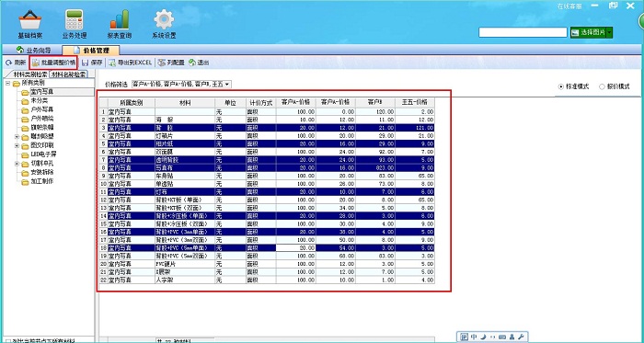Click the 车身贴 material cell
Image resolution: width=644 pixels, height=343 pixels.
[185, 176]
